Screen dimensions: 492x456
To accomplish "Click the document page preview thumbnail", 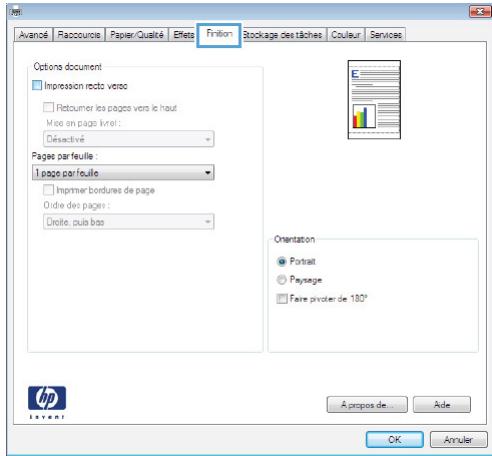I will (374, 100).
